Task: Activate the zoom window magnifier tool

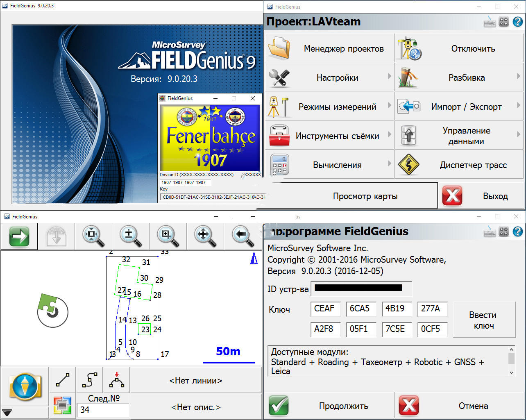Action: click(x=168, y=236)
